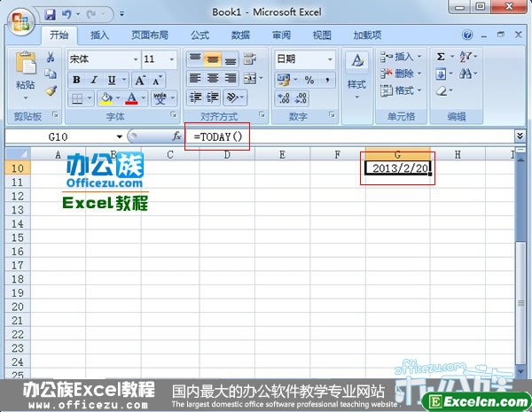
Task: Open the phonetic guide (wén) button
Action: click(x=160, y=98)
